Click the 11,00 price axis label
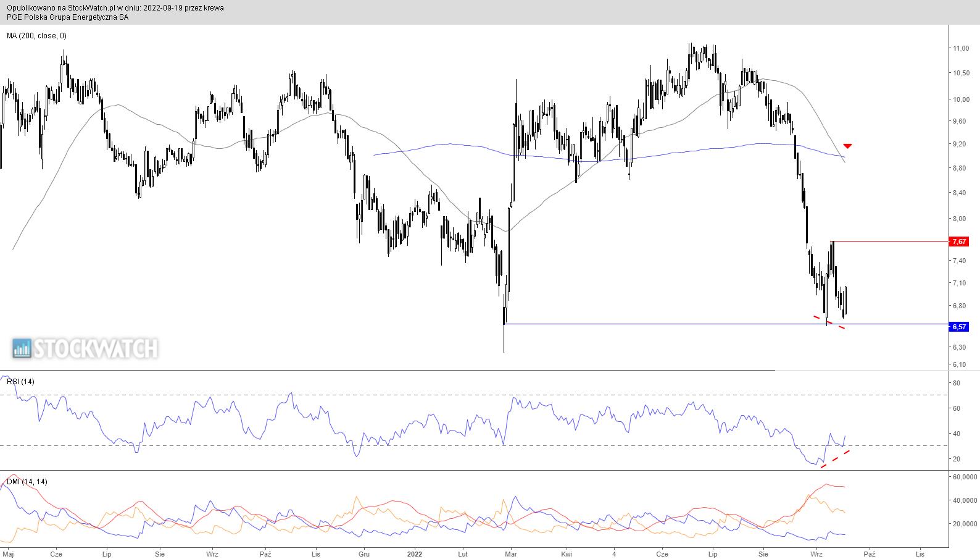Screen dimensions: 980x559 (x=960, y=49)
